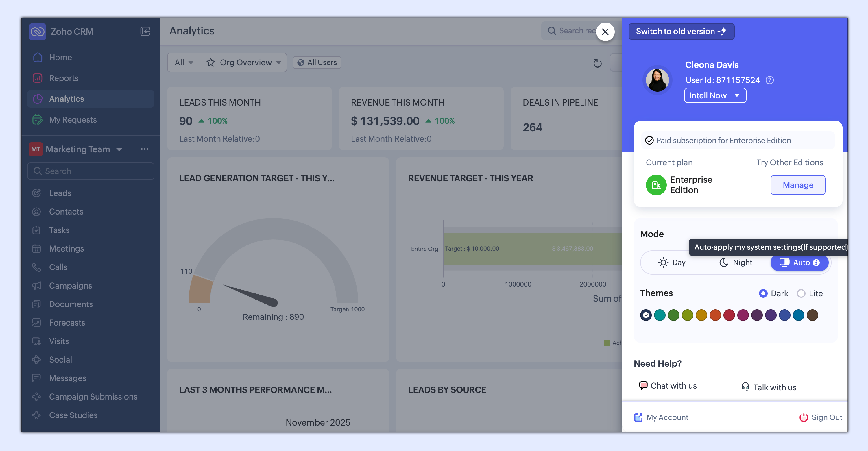Click the Auto mode info icon
Viewport: 868px width, 451px height.
click(817, 263)
